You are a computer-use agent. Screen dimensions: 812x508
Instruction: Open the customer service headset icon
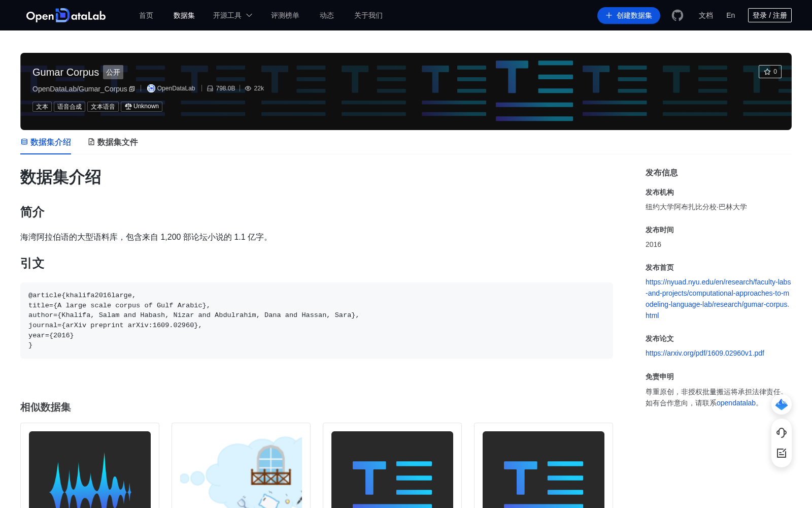782,432
